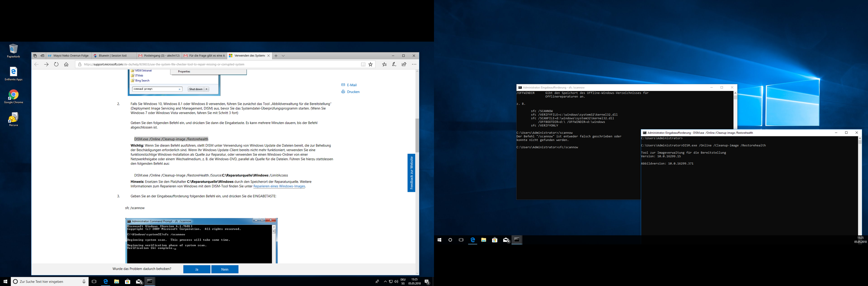Show hidden tray icons chevron
Image resolution: width=868 pixels, height=286 pixels.
click(385, 281)
